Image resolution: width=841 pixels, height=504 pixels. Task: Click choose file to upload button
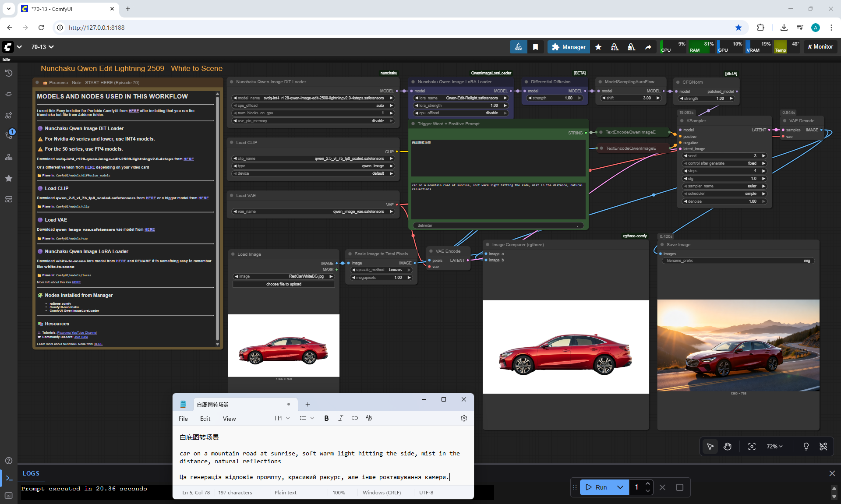click(x=283, y=284)
